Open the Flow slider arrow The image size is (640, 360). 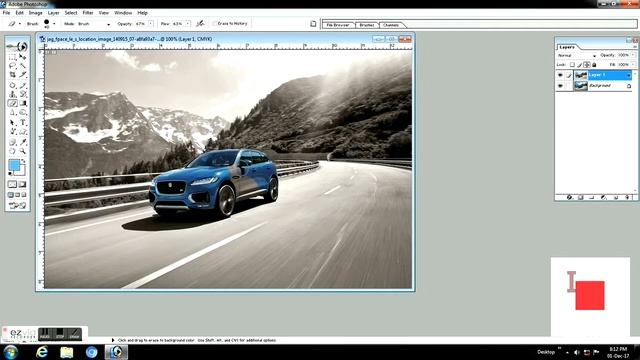[x=188, y=24]
